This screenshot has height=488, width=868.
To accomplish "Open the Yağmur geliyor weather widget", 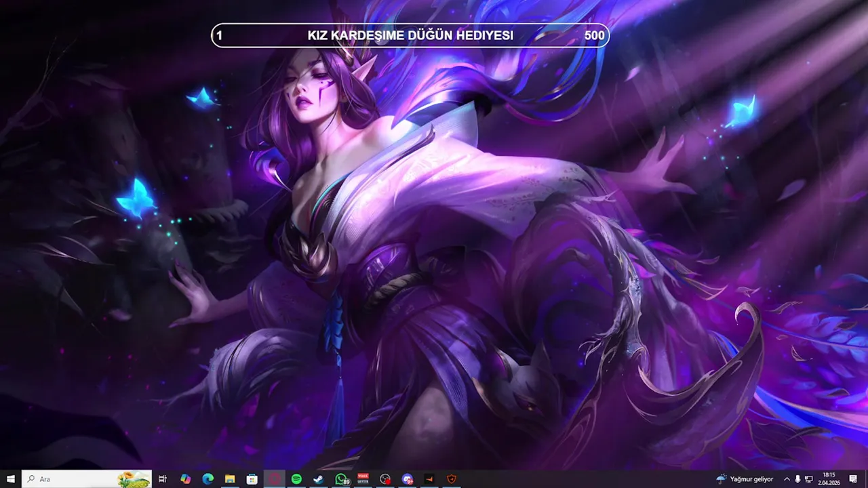I will click(x=744, y=479).
